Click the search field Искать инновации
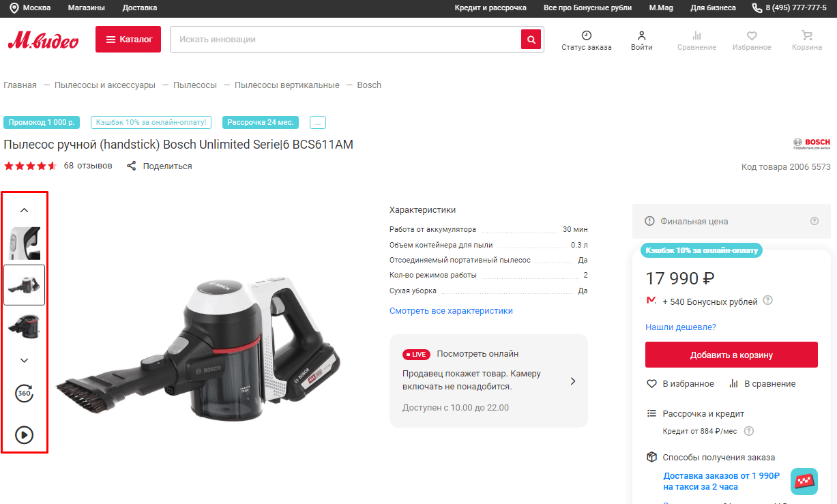The width and height of the screenshot is (837, 504). [345, 40]
